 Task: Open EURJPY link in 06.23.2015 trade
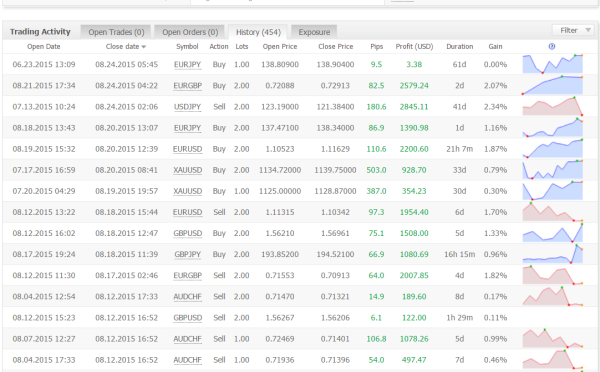point(187,65)
